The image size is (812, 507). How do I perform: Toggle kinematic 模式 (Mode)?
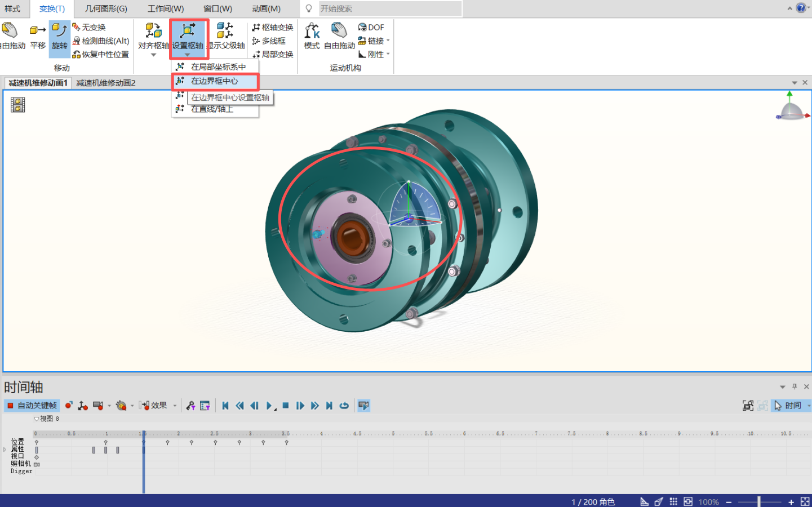click(312, 37)
